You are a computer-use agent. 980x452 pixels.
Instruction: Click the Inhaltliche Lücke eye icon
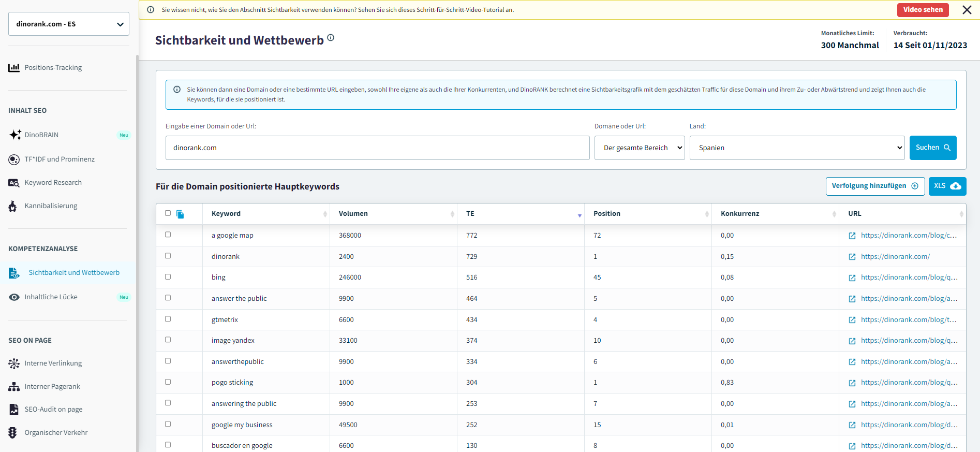pyautogui.click(x=14, y=297)
